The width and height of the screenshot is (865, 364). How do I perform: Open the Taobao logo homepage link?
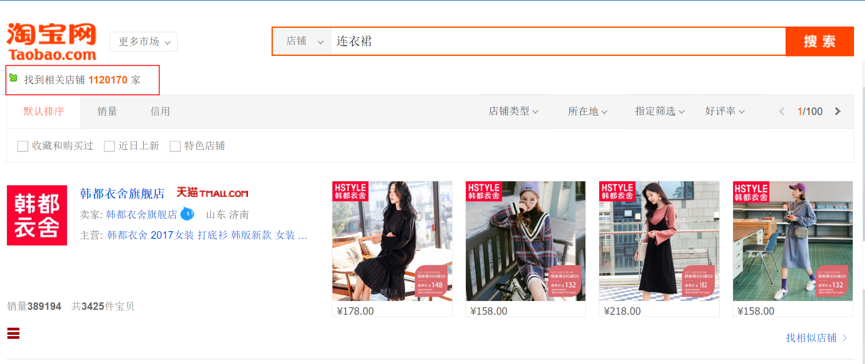[x=51, y=41]
